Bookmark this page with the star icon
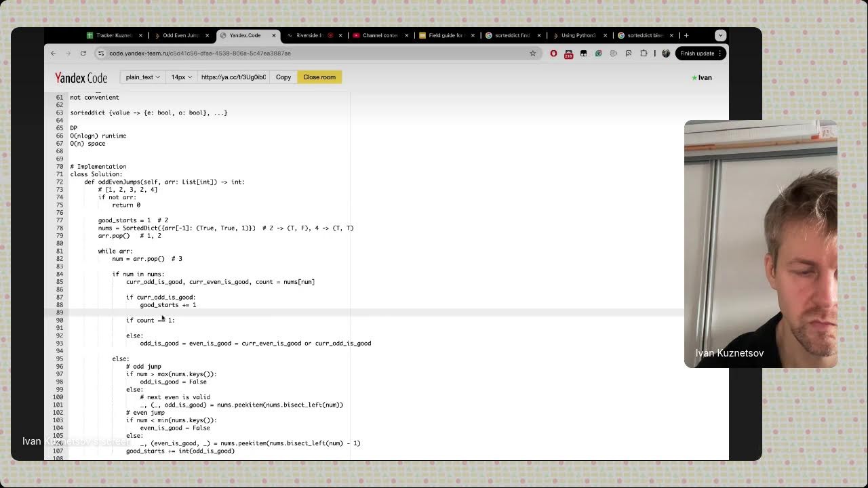Image resolution: width=868 pixels, height=488 pixels. [x=533, y=53]
